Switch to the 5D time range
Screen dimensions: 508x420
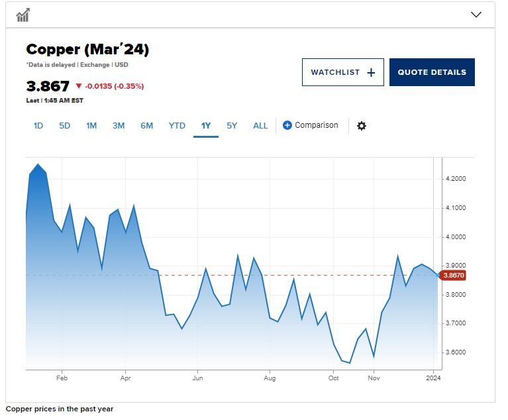[x=64, y=125]
